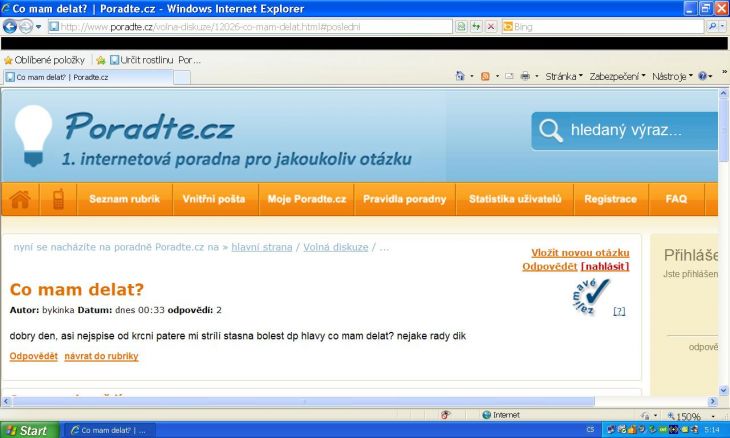Click the mavé zelez checkmark badge
This screenshot has width=730, height=438.
click(x=590, y=296)
